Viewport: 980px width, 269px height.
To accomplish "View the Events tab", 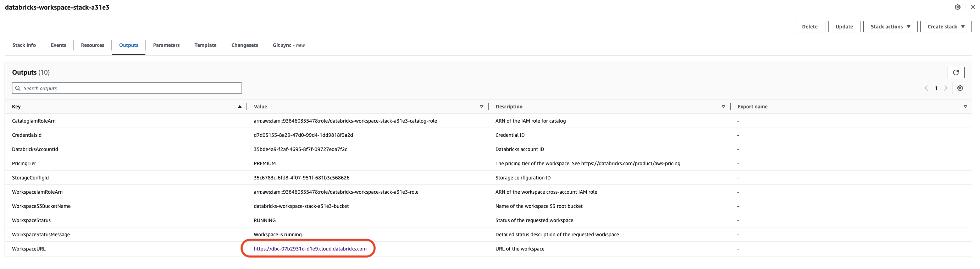I will click(58, 45).
